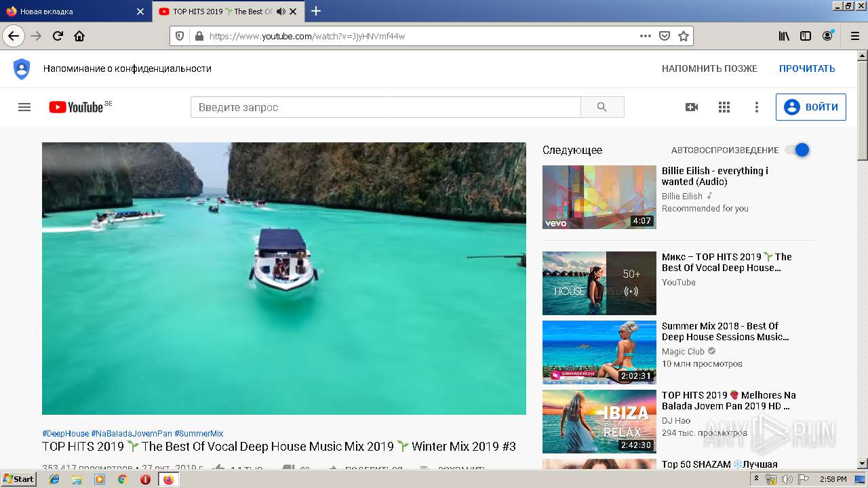
Task: Open the create video camera icon
Action: pos(692,107)
